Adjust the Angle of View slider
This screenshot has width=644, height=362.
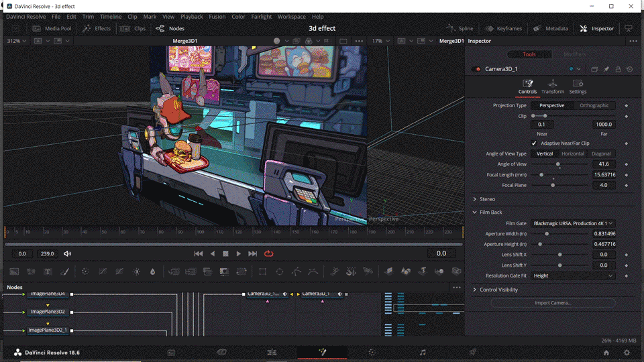click(557, 164)
